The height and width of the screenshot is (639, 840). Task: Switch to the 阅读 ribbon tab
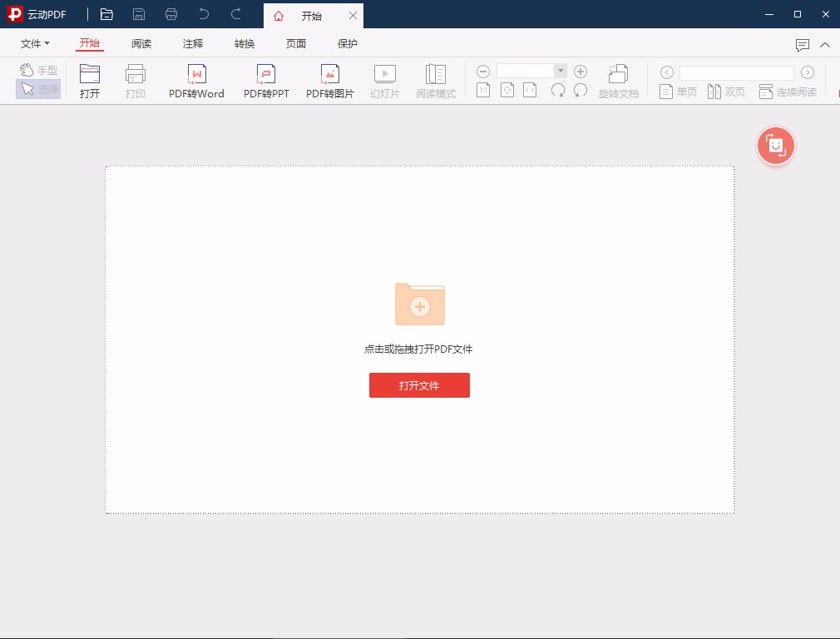(x=141, y=43)
